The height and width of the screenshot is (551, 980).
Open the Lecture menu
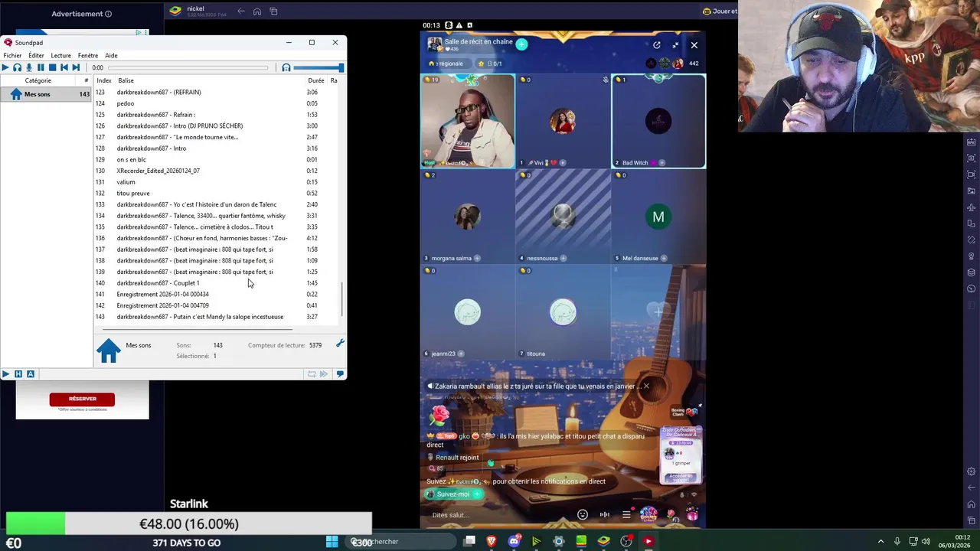coord(61,55)
